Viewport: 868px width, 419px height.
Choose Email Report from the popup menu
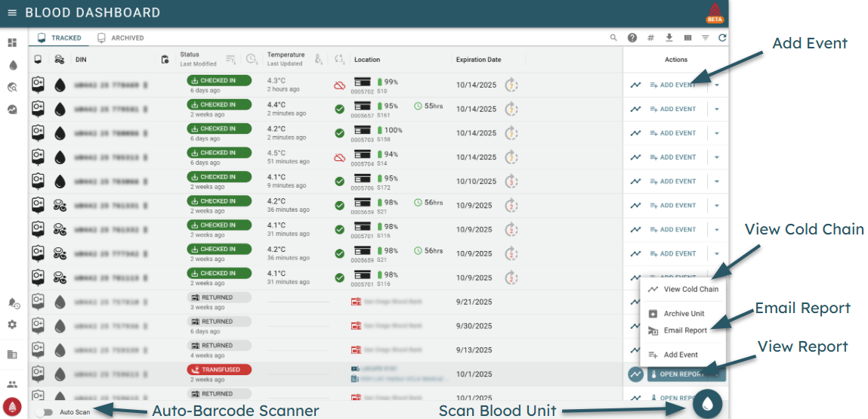tap(683, 331)
